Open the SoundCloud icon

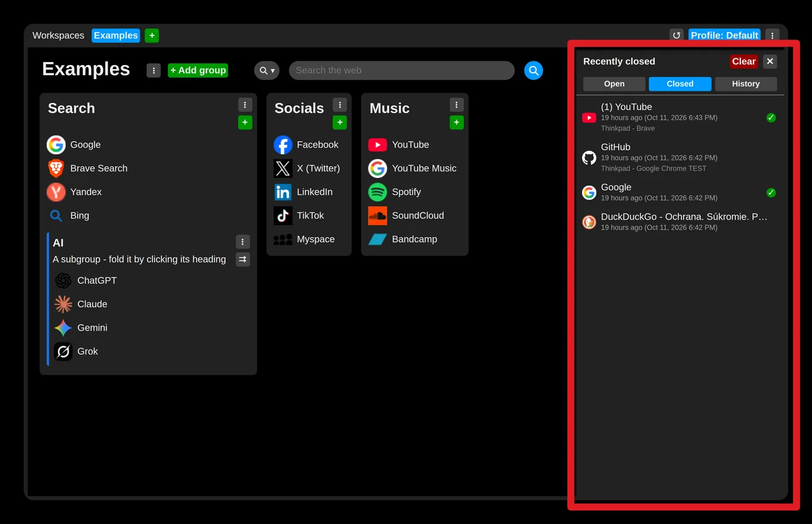pyautogui.click(x=378, y=216)
